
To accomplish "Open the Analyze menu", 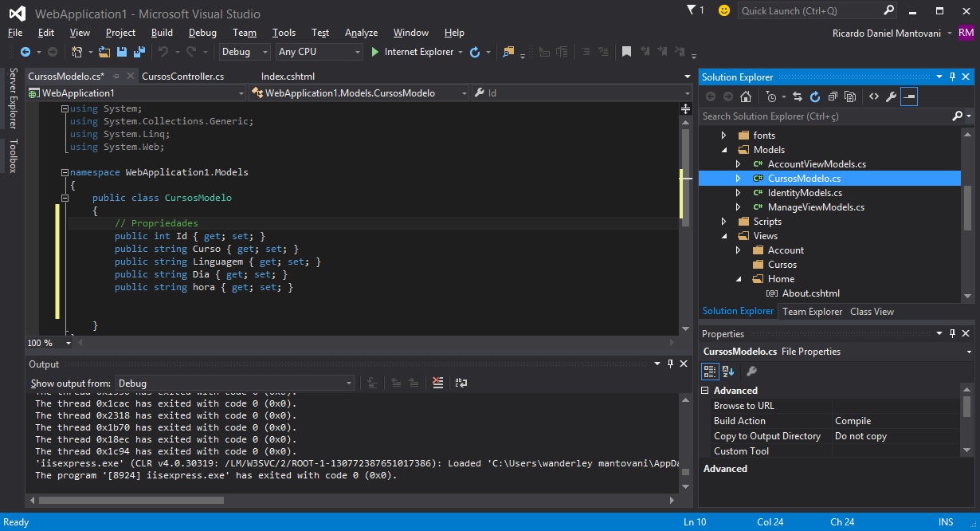I will [361, 33].
